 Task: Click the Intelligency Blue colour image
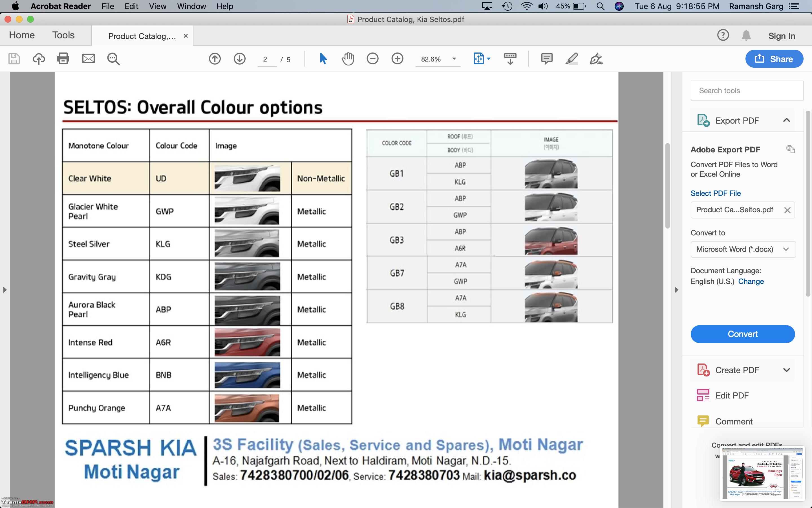(x=247, y=375)
